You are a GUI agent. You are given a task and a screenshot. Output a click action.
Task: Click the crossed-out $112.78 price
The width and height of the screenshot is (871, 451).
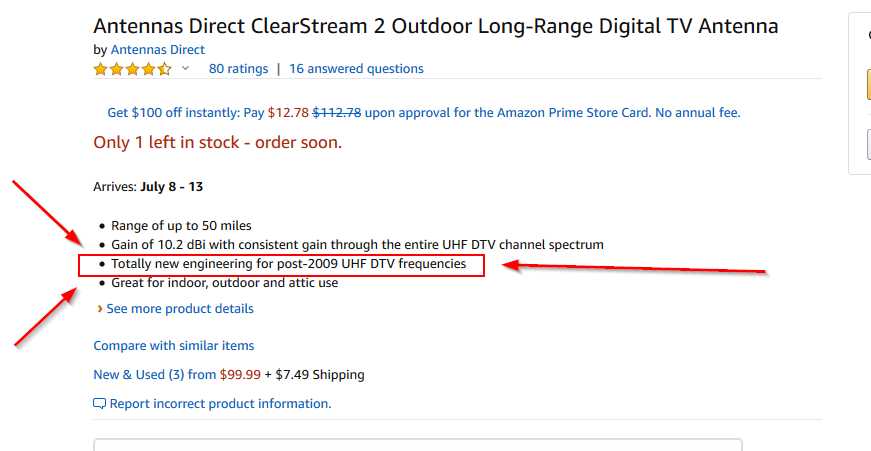point(336,113)
